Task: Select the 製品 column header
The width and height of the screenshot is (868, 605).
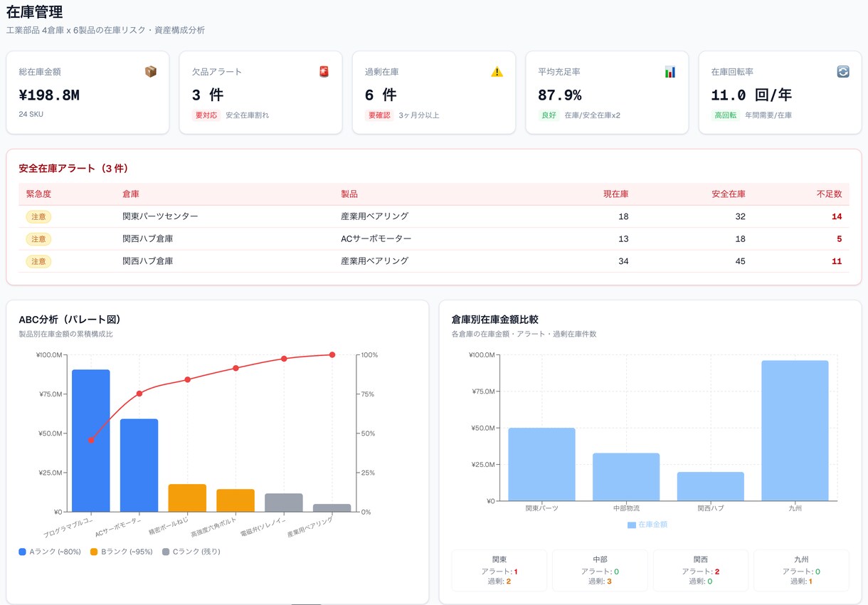Action: (349, 194)
